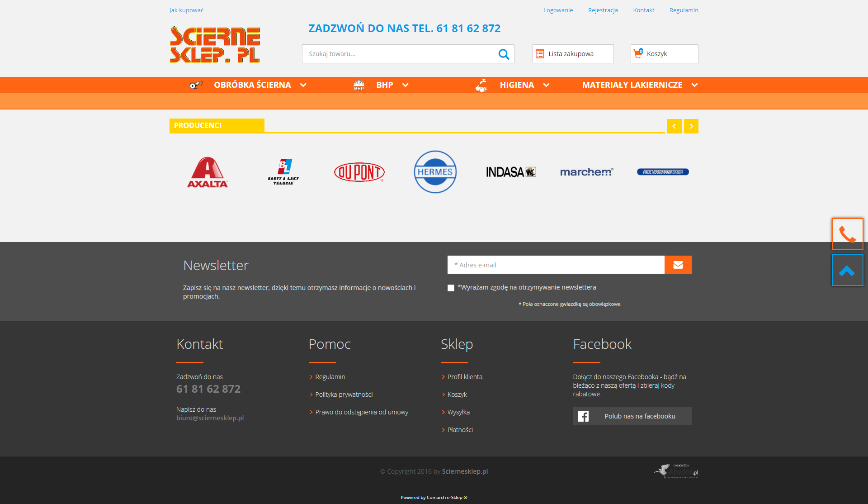Open the Koszyk shopping cart icon
This screenshot has height=504, width=868.
point(638,54)
